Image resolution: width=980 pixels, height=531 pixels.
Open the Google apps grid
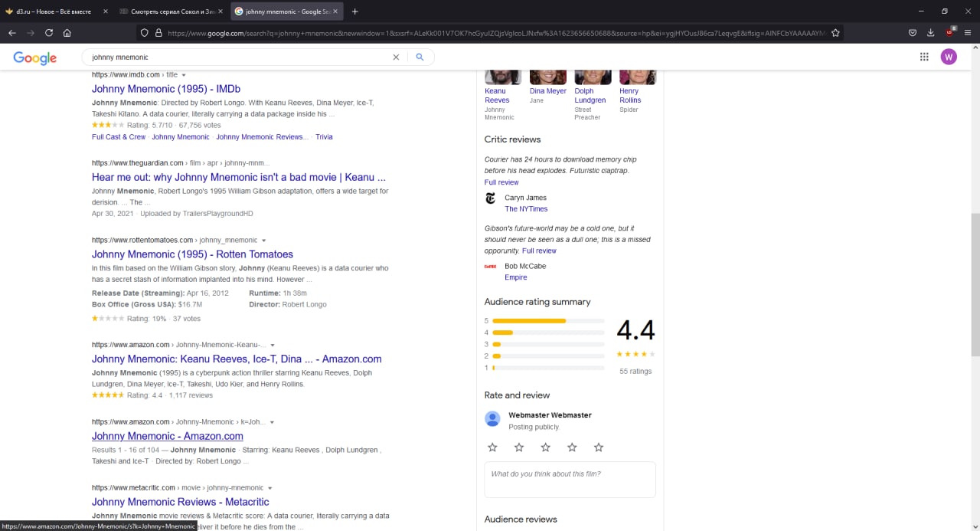click(x=924, y=57)
